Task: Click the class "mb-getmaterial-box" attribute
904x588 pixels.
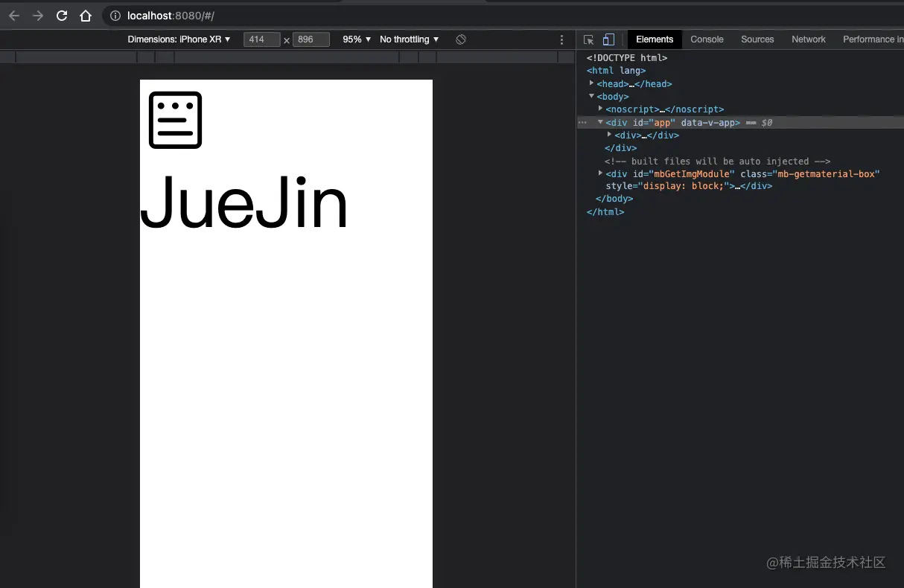Action: (x=810, y=173)
